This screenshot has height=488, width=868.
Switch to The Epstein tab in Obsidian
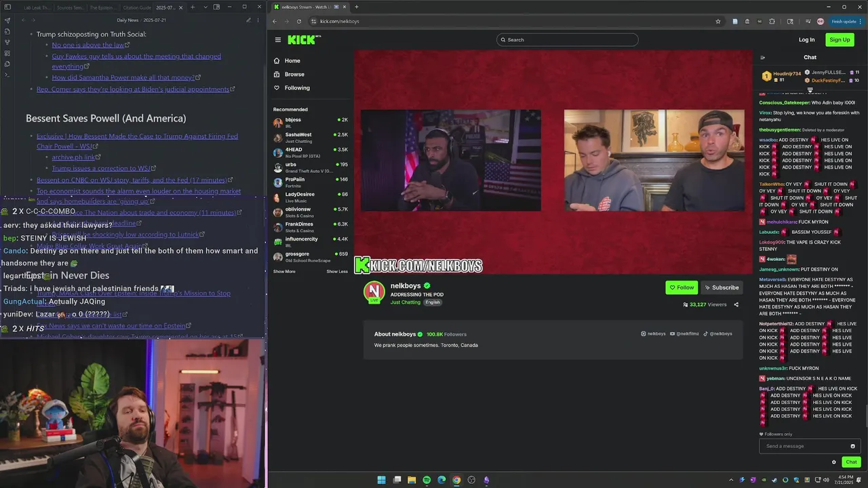(x=103, y=7)
